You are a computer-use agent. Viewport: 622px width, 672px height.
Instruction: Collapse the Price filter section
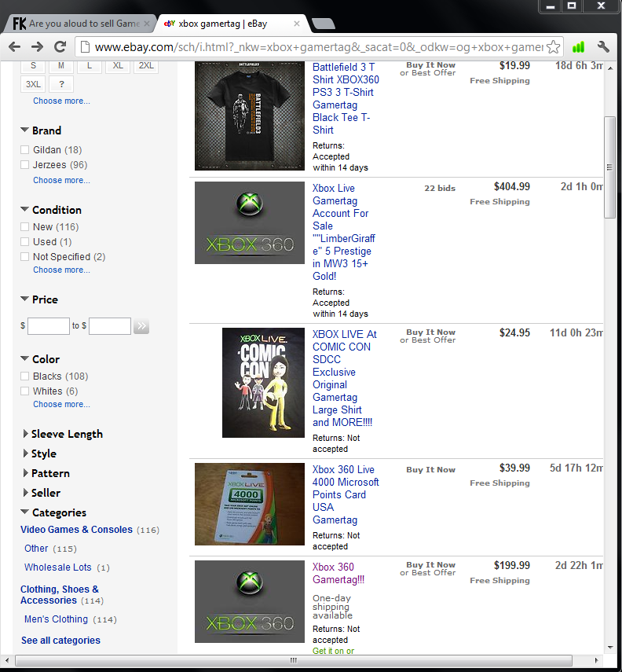point(25,299)
